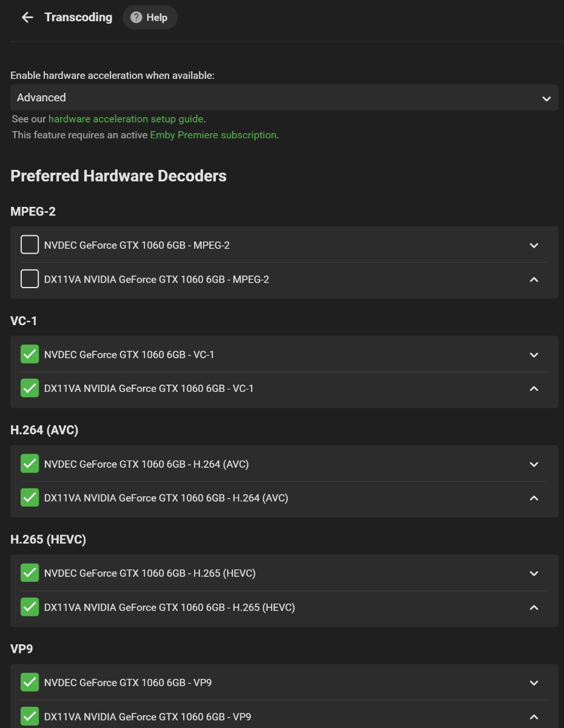
Task: Move DX11VA MPEG-2 decoder up with arrow
Action: pyautogui.click(x=534, y=280)
